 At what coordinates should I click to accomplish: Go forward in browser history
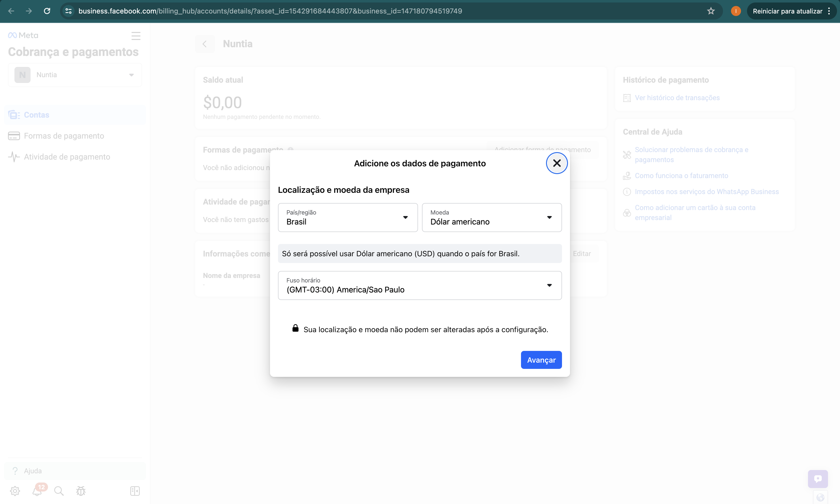29,11
